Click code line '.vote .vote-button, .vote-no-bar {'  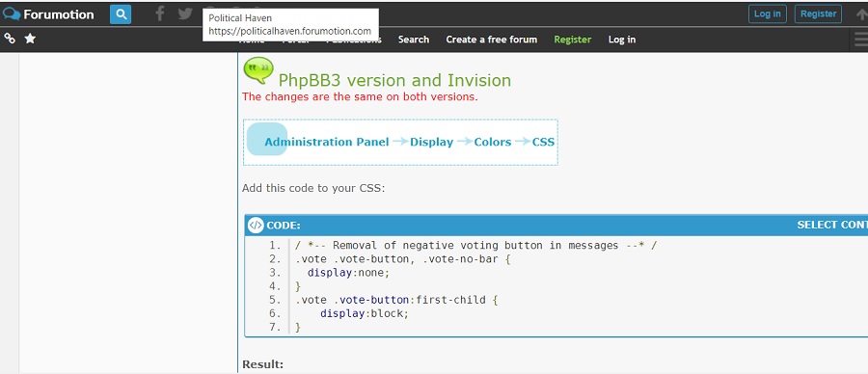tap(402, 259)
